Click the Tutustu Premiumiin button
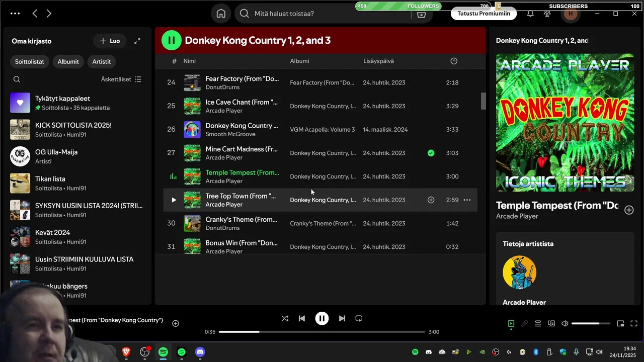The width and height of the screenshot is (644, 362). click(x=484, y=14)
